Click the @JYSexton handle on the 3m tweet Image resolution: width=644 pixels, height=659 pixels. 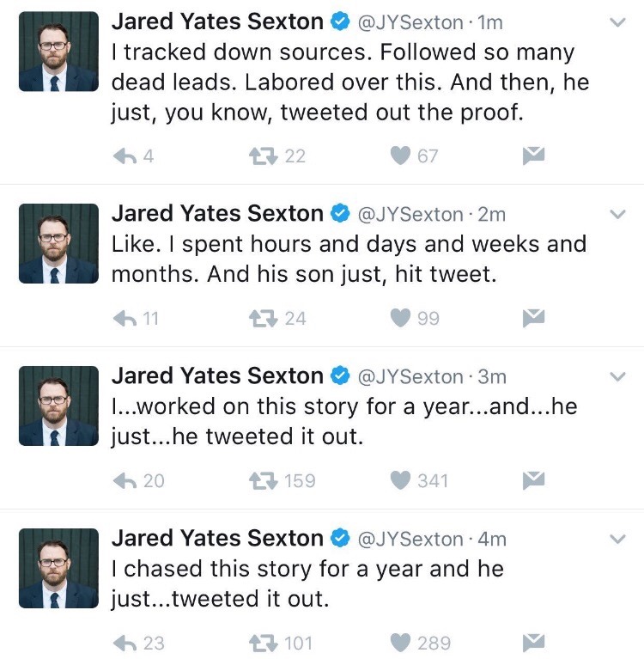(x=410, y=376)
